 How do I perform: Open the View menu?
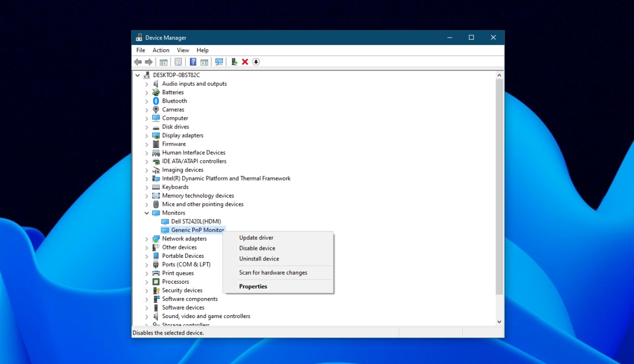point(183,50)
